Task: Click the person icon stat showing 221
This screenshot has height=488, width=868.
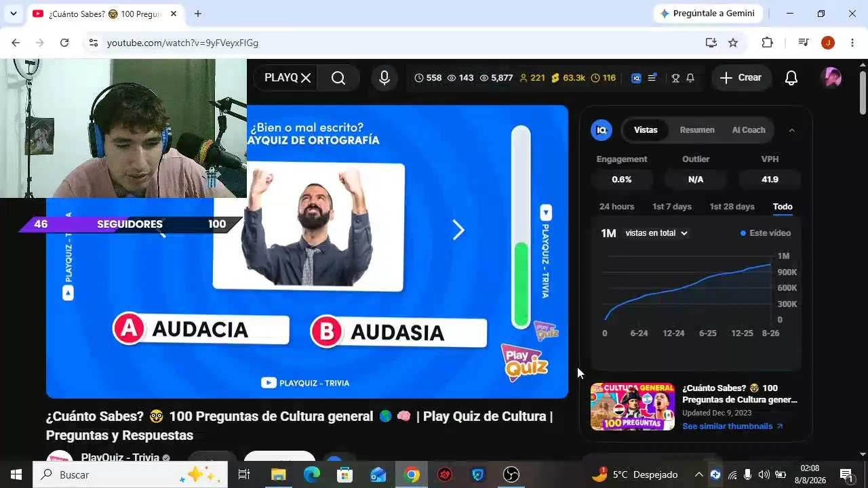Action: pyautogui.click(x=532, y=78)
